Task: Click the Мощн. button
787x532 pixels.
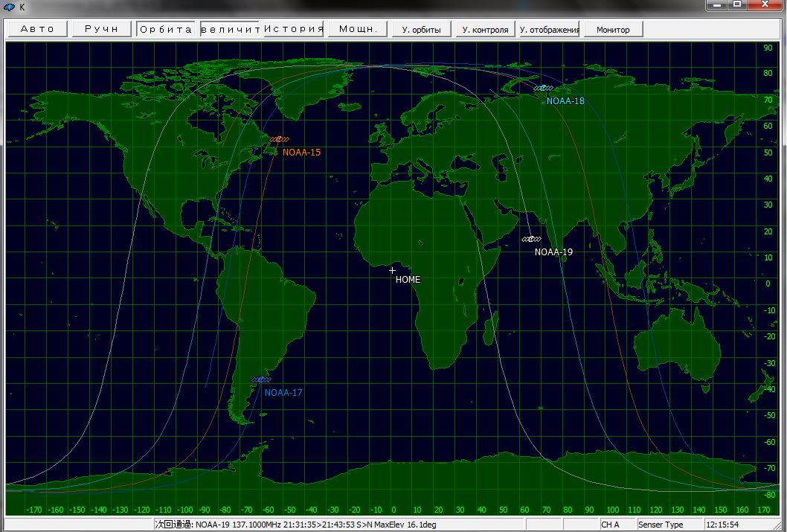Action: coord(358,29)
